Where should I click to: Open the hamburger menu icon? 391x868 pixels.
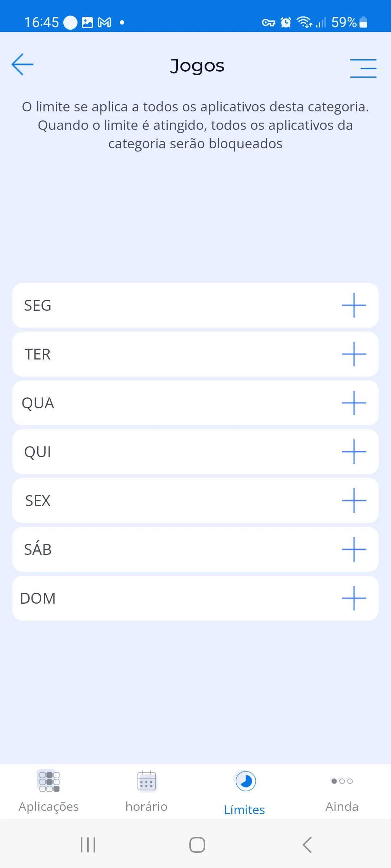(363, 68)
